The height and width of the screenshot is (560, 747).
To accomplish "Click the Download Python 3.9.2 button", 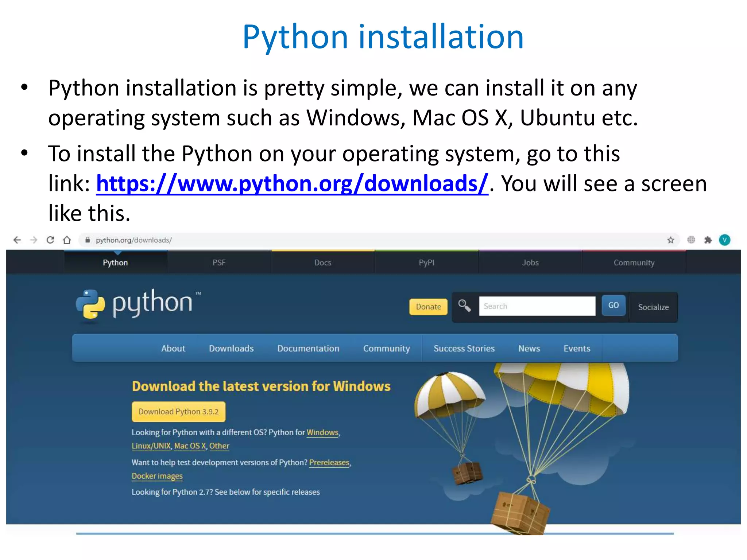I will pyautogui.click(x=178, y=412).
